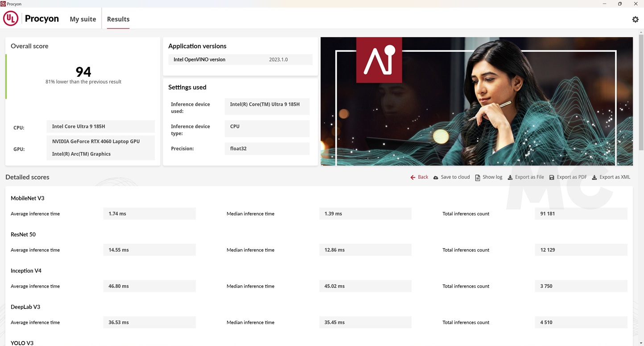Select the Results tab
This screenshot has width=644, height=346.
[118, 19]
